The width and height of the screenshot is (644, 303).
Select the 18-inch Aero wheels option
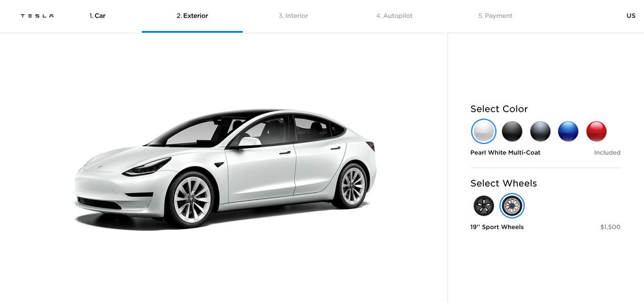pyautogui.click(x=484, y=206)
